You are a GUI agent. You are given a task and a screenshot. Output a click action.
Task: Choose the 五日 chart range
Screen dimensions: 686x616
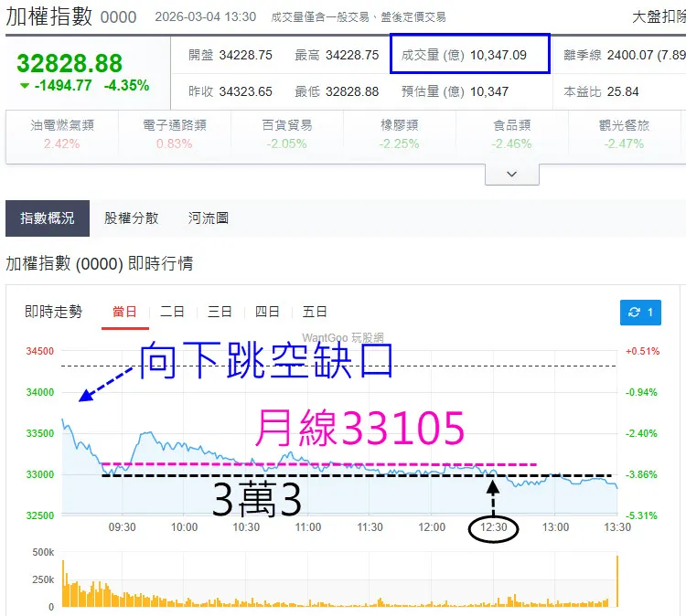[314, 313]
